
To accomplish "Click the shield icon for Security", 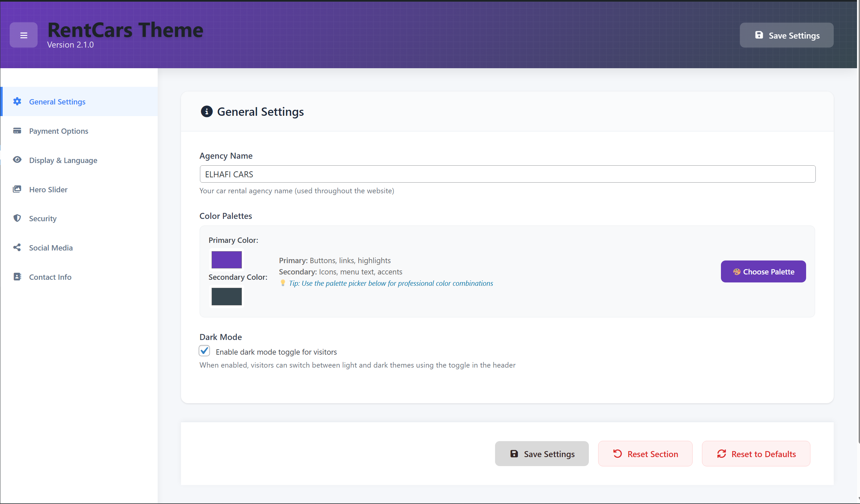I will point(17,218).
